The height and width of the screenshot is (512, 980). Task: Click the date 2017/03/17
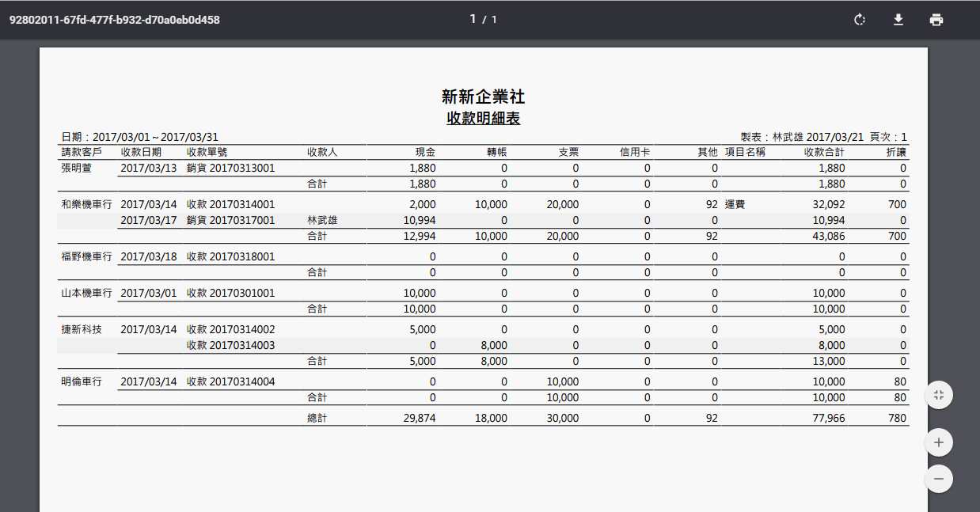click(x=149, y=220)
